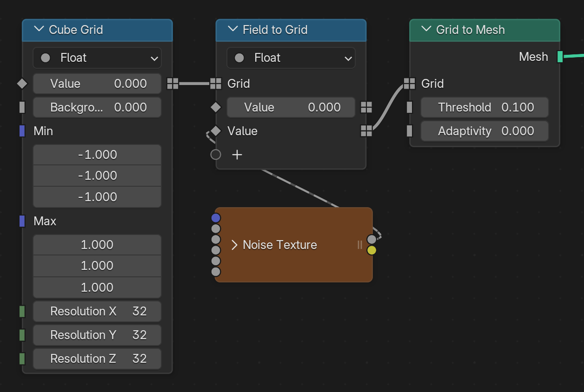584x392 pixels.
Task: Collapse the Grid to Mesh node
Action: point(426,30)
